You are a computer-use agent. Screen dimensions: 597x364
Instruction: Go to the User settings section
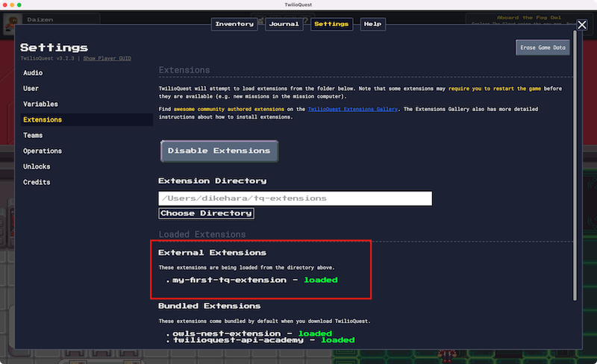[x=31, y=88]
